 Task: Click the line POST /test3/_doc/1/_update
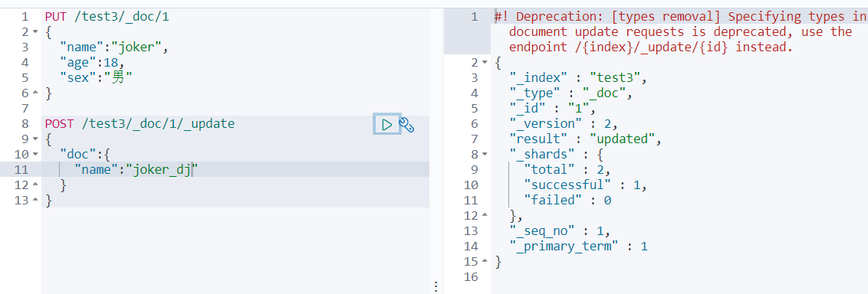[140, 124]
